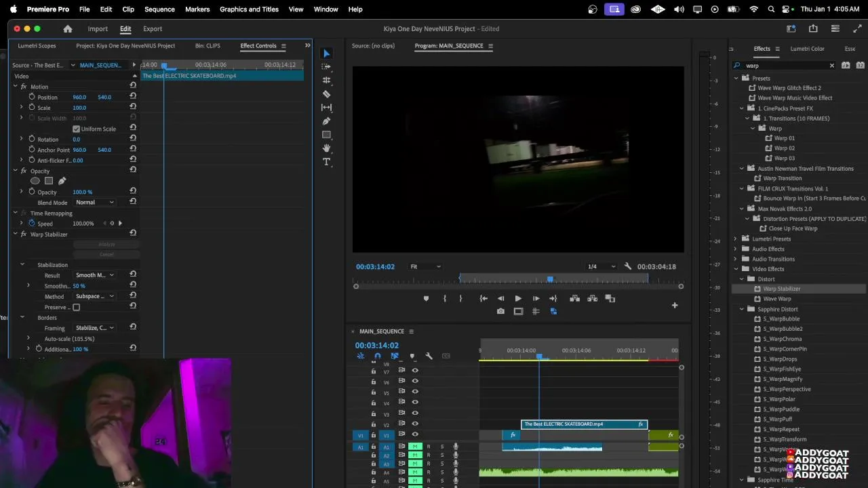Select the Rectangle tool in the toolbar

coord(326,135)
